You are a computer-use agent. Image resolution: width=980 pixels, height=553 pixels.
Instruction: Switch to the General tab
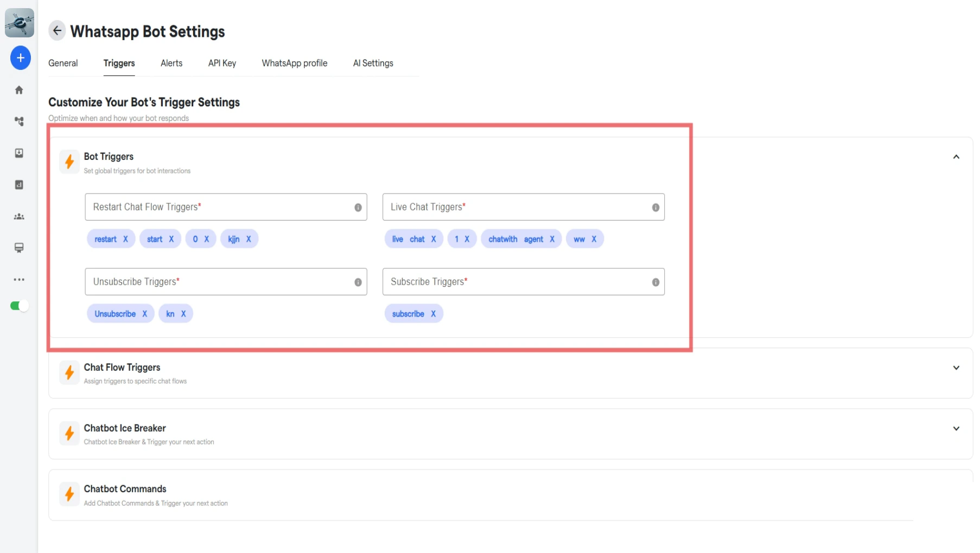point(63,63)
